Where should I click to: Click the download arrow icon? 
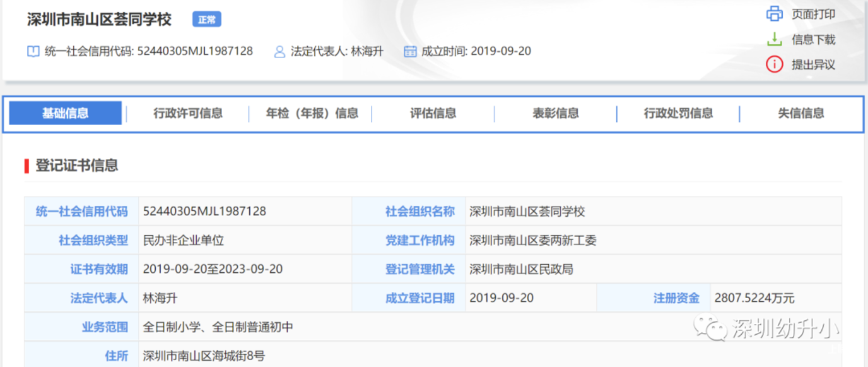(x=774, y=39)
